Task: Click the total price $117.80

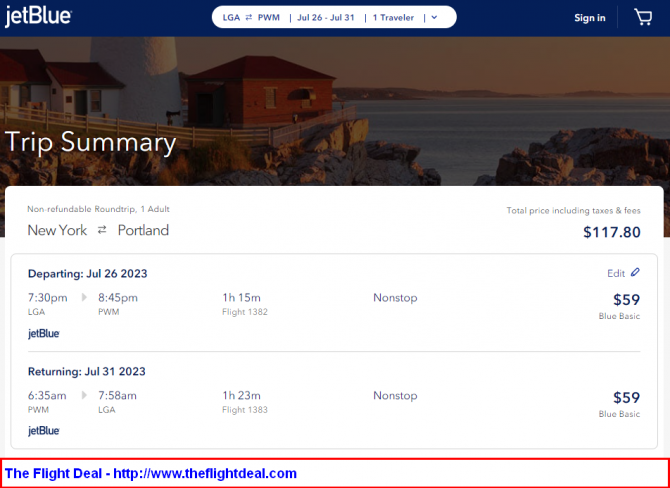Action: coord(612,232)
